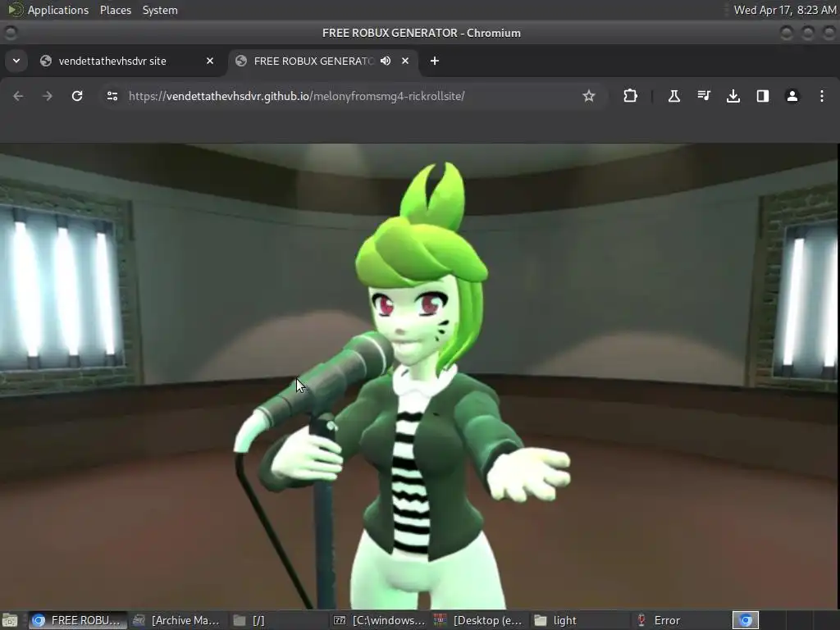
Task: Go forward to the next page
Action: click(48, 96)
